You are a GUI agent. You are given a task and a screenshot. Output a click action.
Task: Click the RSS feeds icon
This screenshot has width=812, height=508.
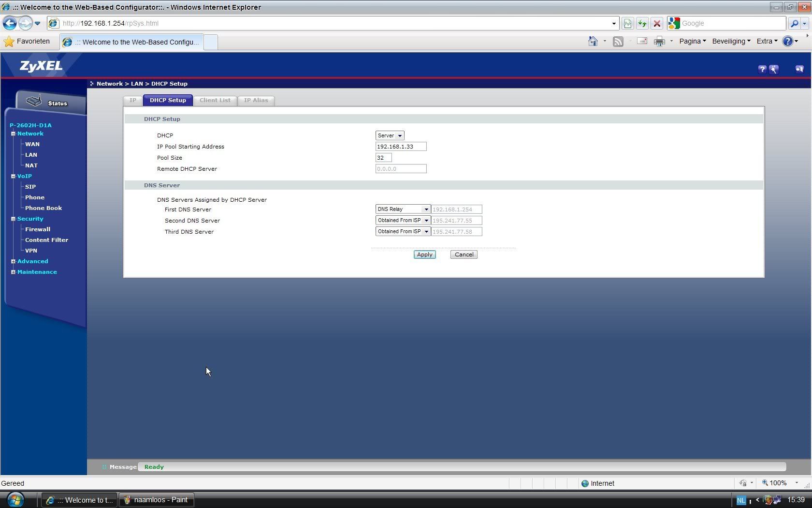618,42
